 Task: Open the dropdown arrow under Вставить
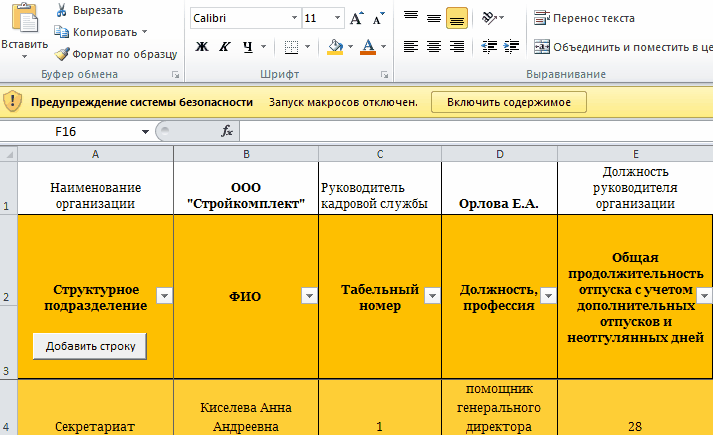25,57
